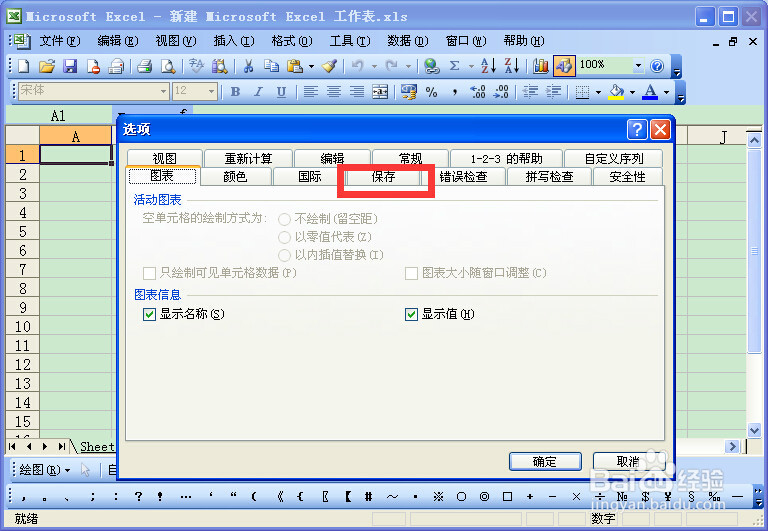The height and width of the screenshot is (531, 768).
Task: Click the Name Box showing A1
Action: pyautogui.click(x=58, y=116)
